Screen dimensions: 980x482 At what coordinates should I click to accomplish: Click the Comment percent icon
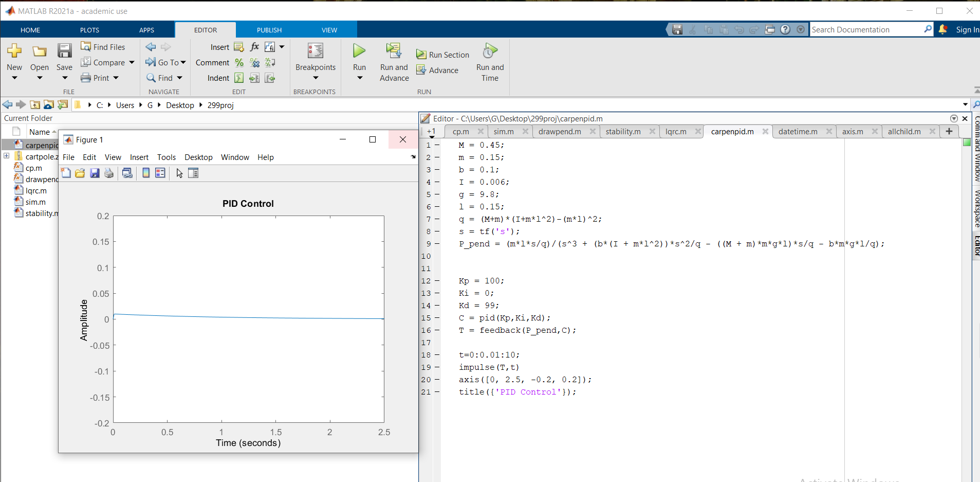click(x=239, y=63)
